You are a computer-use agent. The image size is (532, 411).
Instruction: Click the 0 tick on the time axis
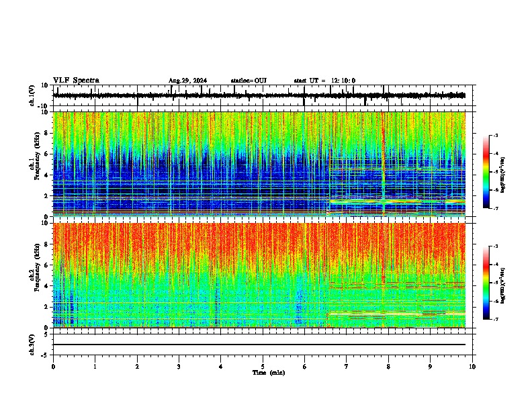(x=53, y=367)
